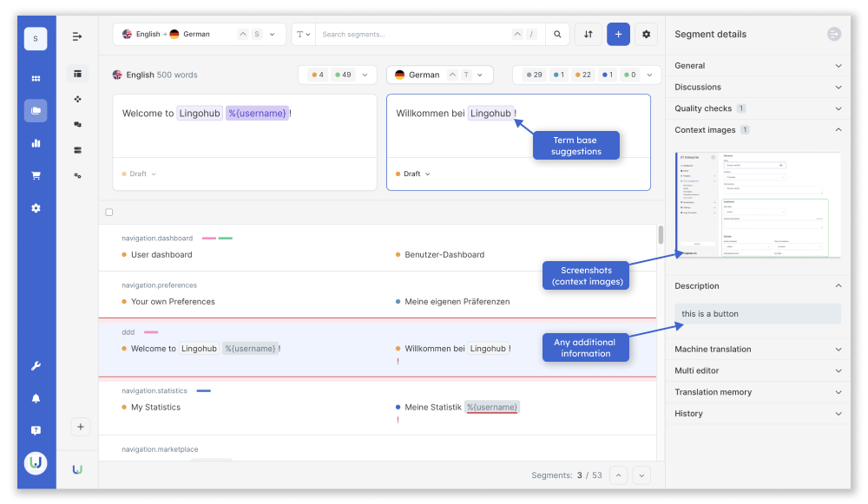This screenshot has width=868, height=504.
Task: Click the blue label on navigation.statistics
Action: [x=204, y=391]
